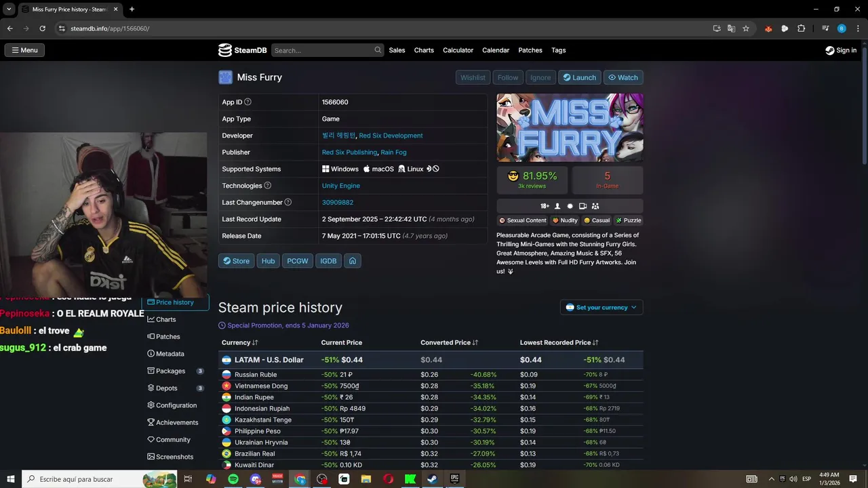This screenshot has width=868, height=488.
Task: Toggle the Follow button
Action: [x=507, y=77]
